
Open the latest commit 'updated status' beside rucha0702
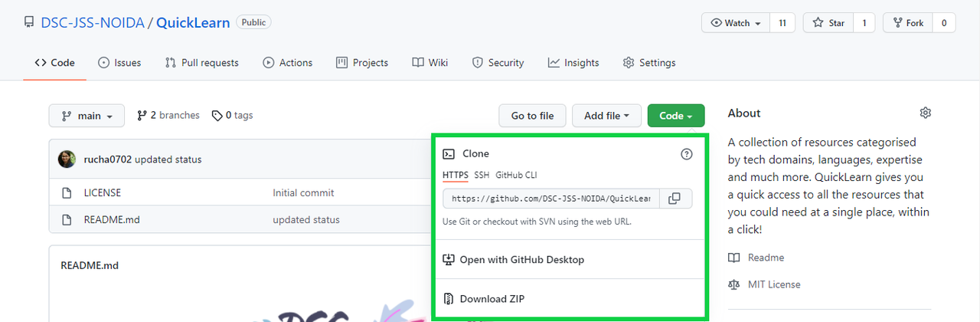click(x=168, y=159)
